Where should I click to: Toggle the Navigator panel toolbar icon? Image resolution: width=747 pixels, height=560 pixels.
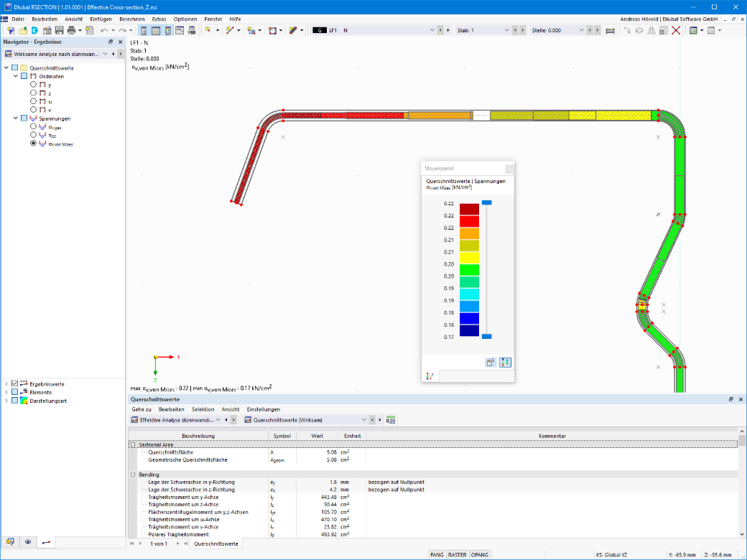pos(144,30)
